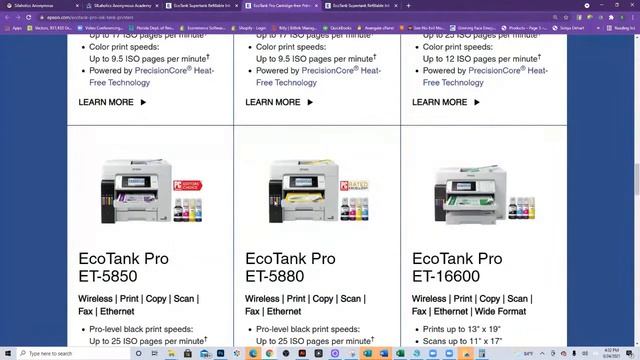Open the QuickBooks bookmark
Viewport: 640px width, 360px height.
pyautogui.click(x=337, y=28)
